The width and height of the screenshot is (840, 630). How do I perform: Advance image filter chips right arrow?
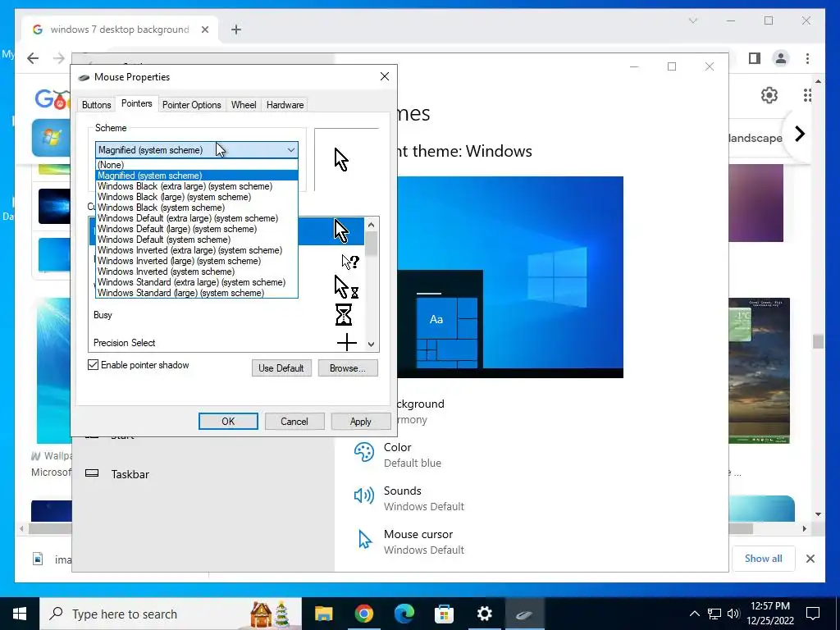(x=799, y=134)
